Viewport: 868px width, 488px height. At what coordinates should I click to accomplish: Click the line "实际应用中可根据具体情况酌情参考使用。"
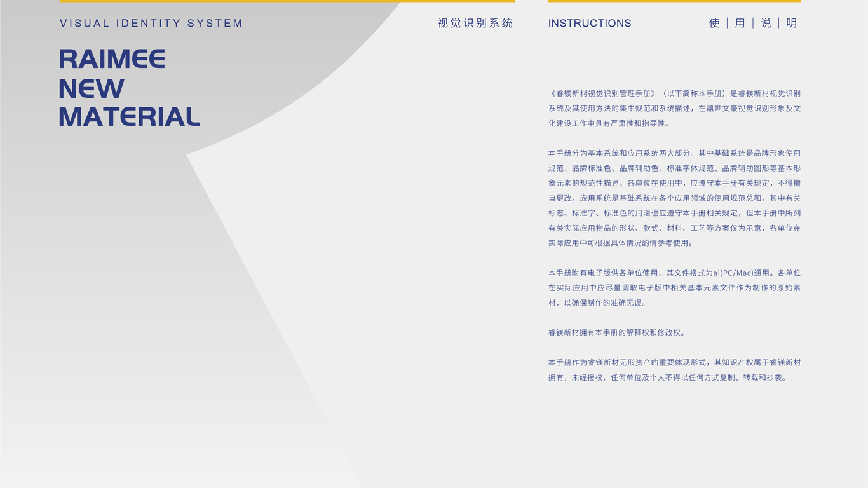pyautogui.click(x=623, y=243)
